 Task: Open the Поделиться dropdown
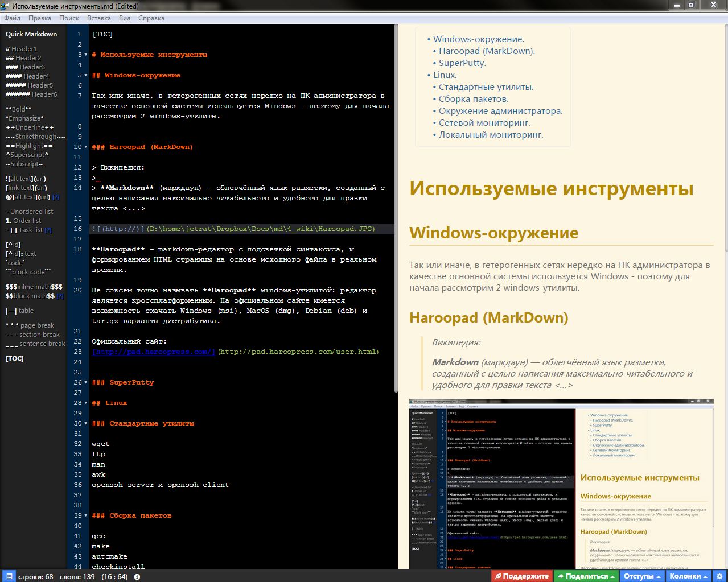click(586, 576)
